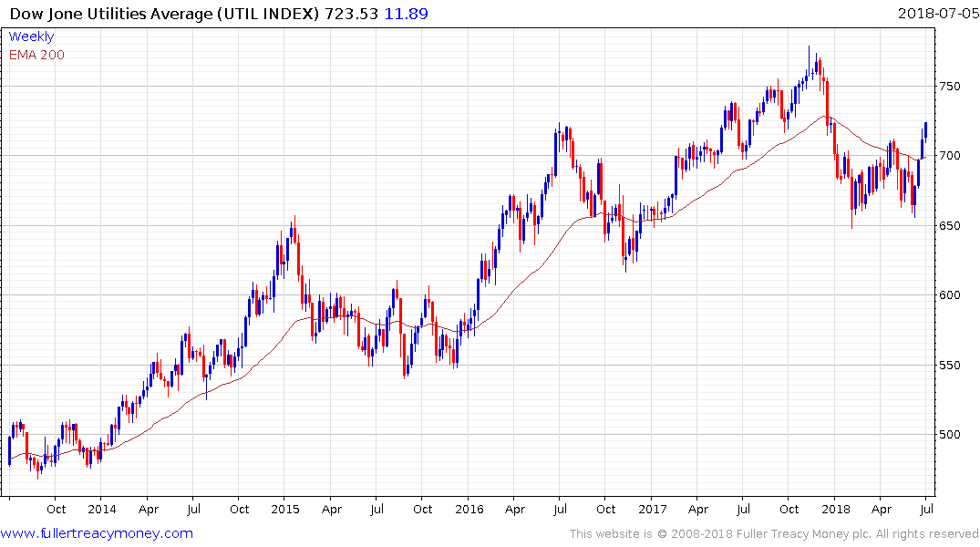Select the EMA 200 indicator label
980x547 pixels.
[x=36, y=55]
